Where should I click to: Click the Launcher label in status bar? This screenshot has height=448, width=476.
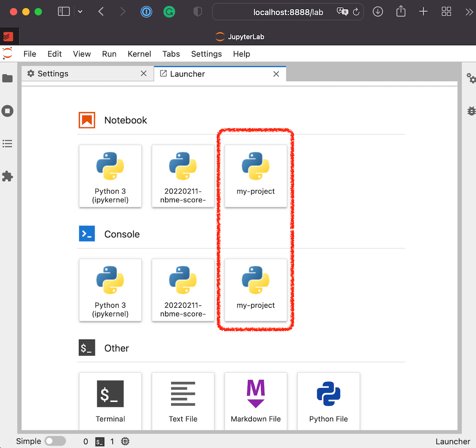[453, 441]
